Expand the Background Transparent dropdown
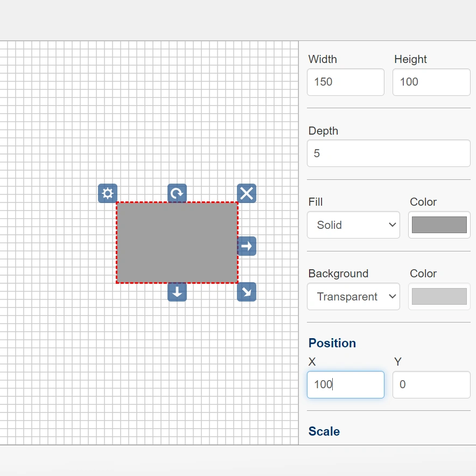 (353, 297)
